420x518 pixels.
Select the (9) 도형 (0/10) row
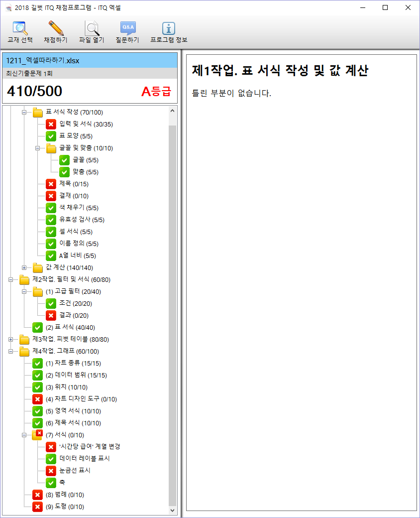65,507
